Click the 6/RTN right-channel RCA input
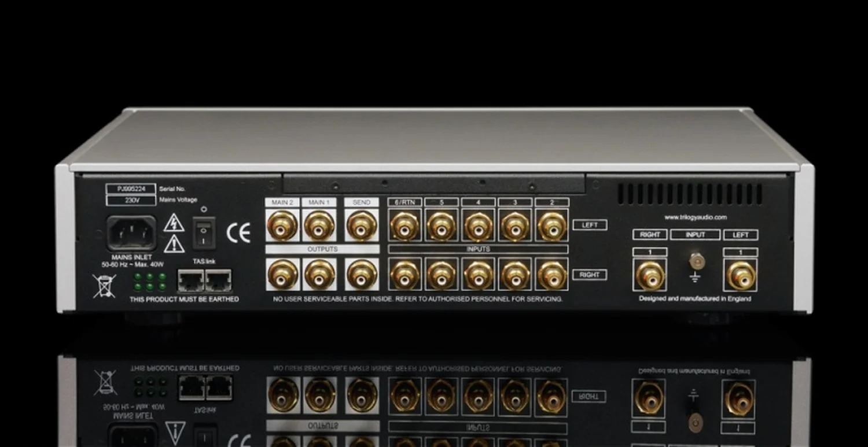The width and height of the screenshot is (868, 447). point(404,274)
